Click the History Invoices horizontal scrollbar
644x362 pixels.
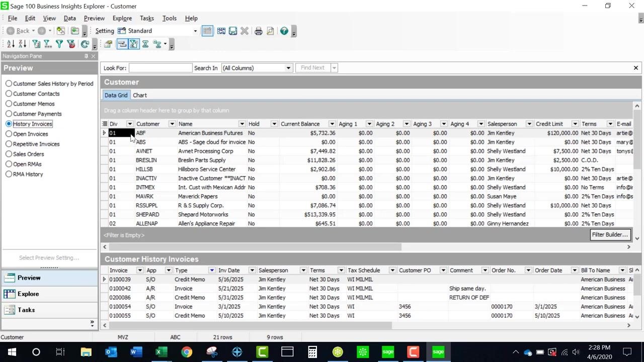click(251, 325)
